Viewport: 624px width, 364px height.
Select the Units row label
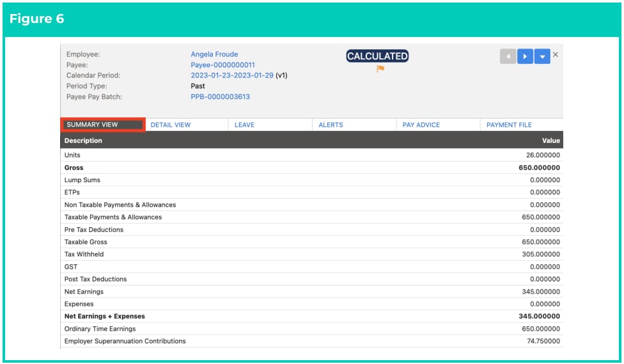coord(72,155)
